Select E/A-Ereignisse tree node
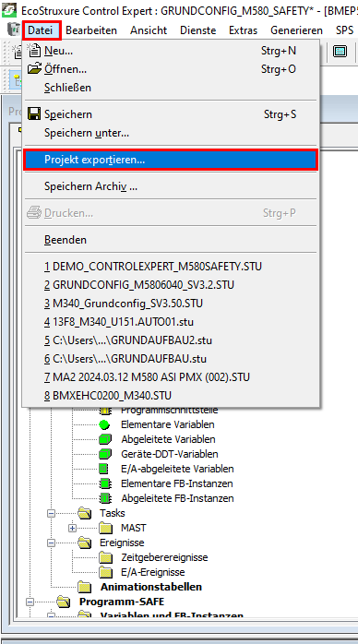 pos(153,572)
